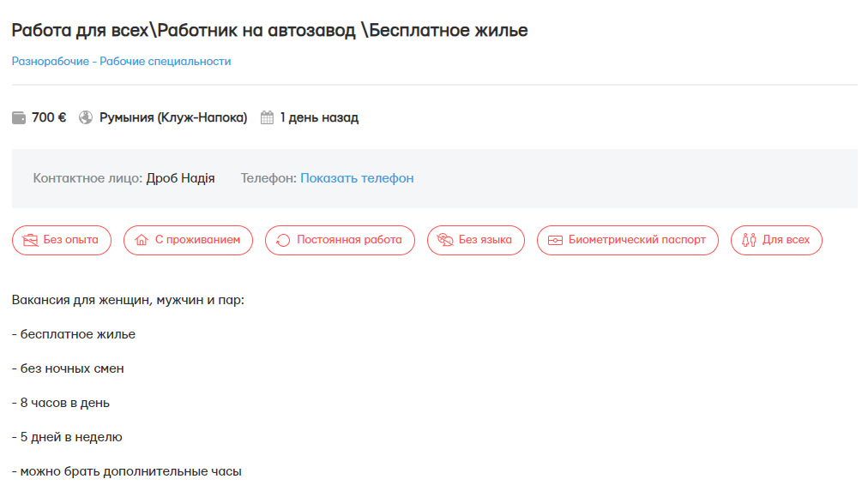Click the 700 € salary text
Screen dimensions: 868x497
[49, 118]
